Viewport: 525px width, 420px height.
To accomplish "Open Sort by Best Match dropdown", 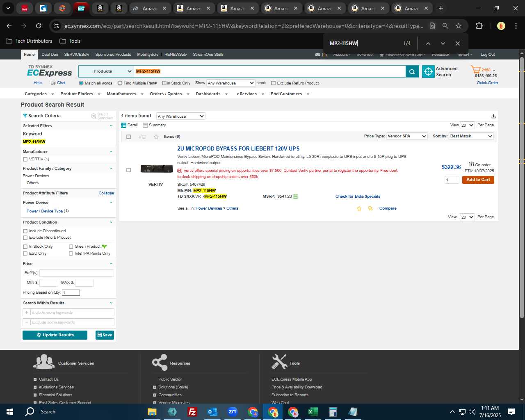I will [471, 136].
